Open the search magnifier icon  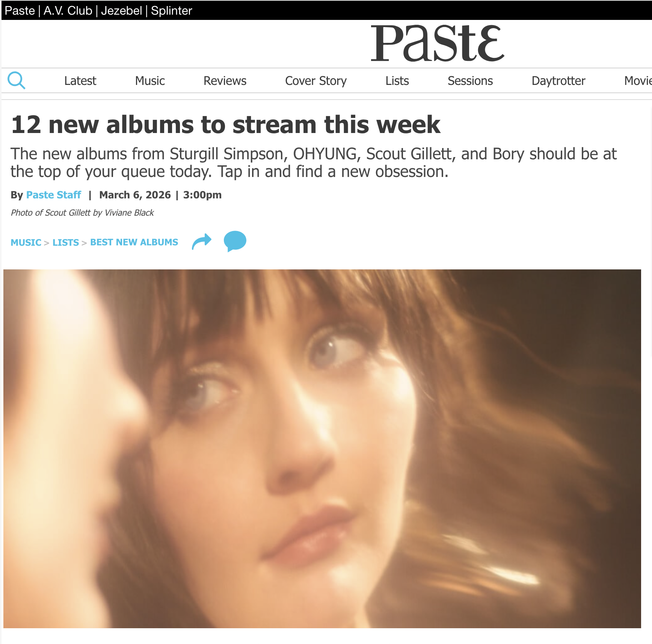coord(17,80)
